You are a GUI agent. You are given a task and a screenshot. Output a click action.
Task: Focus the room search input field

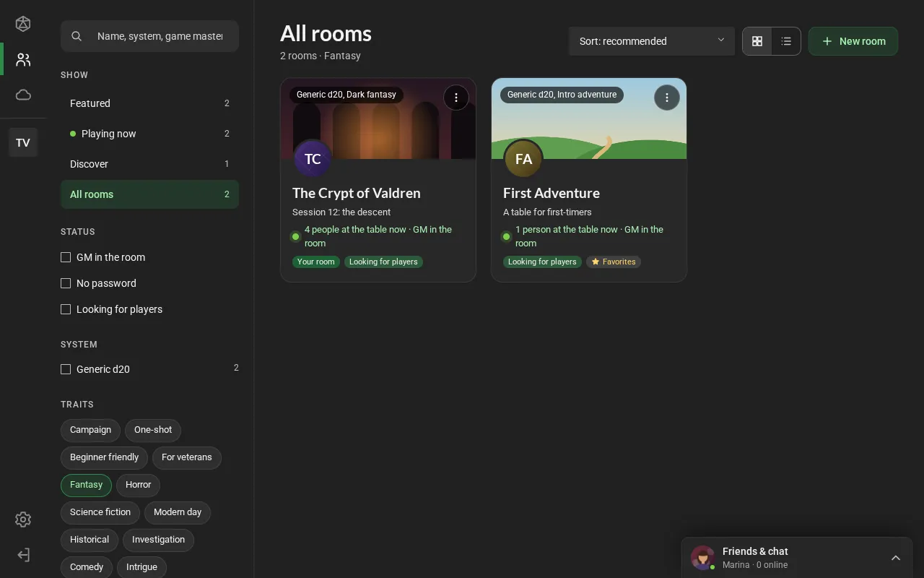(149, 36)
